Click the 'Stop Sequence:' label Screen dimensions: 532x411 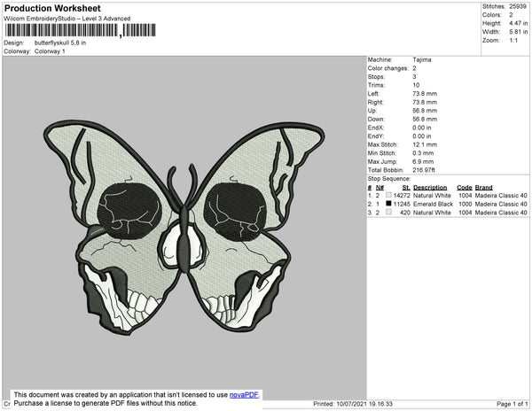[389, 179]
